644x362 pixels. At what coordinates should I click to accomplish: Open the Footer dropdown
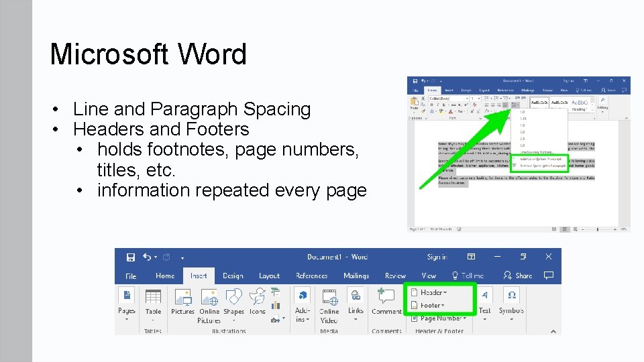[428, 306]
